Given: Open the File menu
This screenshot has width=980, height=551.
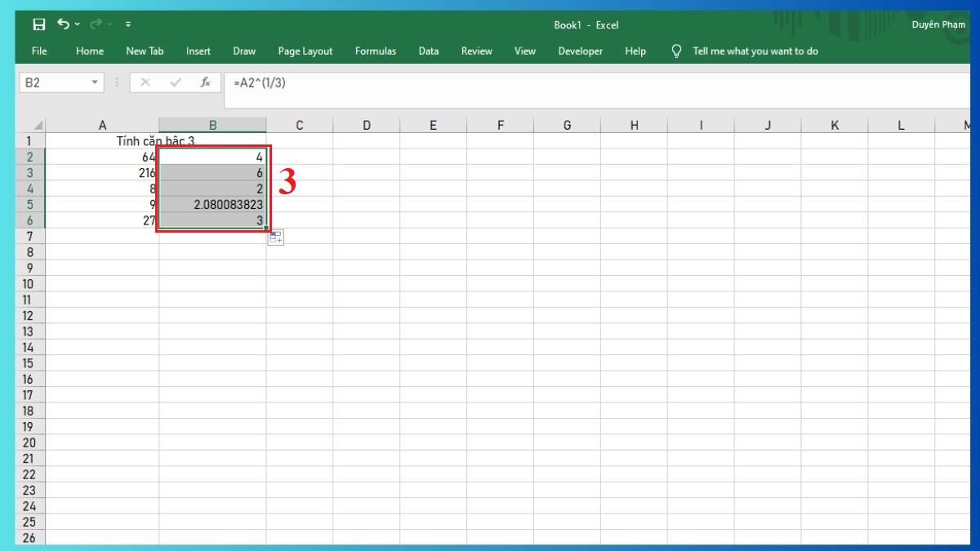Looking at the screenshot, I should (38, 51).
